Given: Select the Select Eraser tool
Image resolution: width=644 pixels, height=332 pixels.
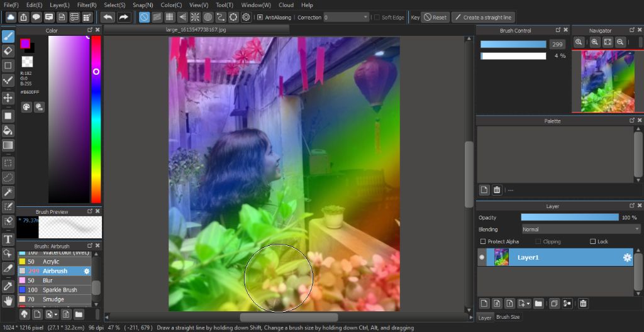Looking at the screenshot, I should (8, 221).
